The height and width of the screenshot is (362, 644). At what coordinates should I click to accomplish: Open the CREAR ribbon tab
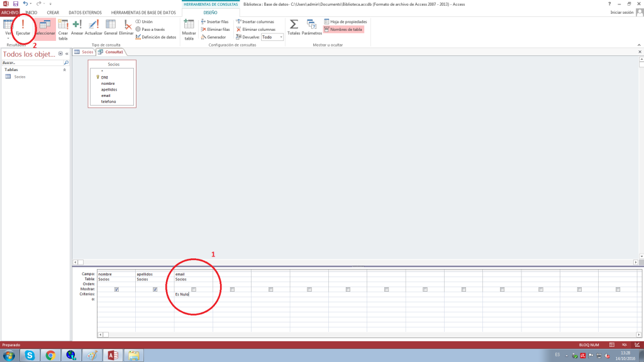click(53, 13)
